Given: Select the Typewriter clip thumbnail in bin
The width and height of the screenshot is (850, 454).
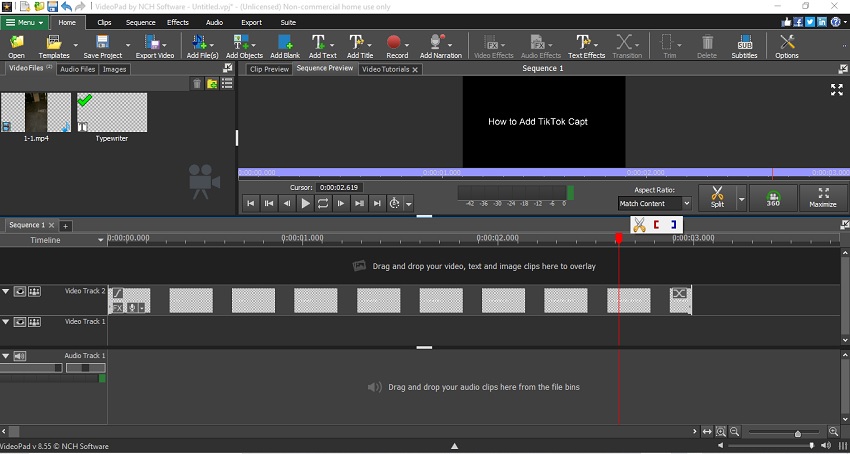Looking at the screenshot, I should pyautogui.click(x=112, y=112).
